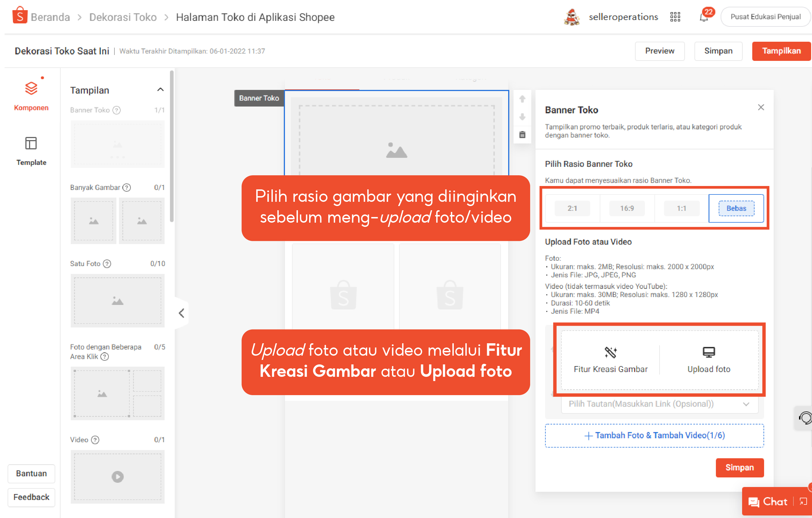Select the Bebas ratio option
The height and width of the screenshot is (518, 812).
point(736,208)
